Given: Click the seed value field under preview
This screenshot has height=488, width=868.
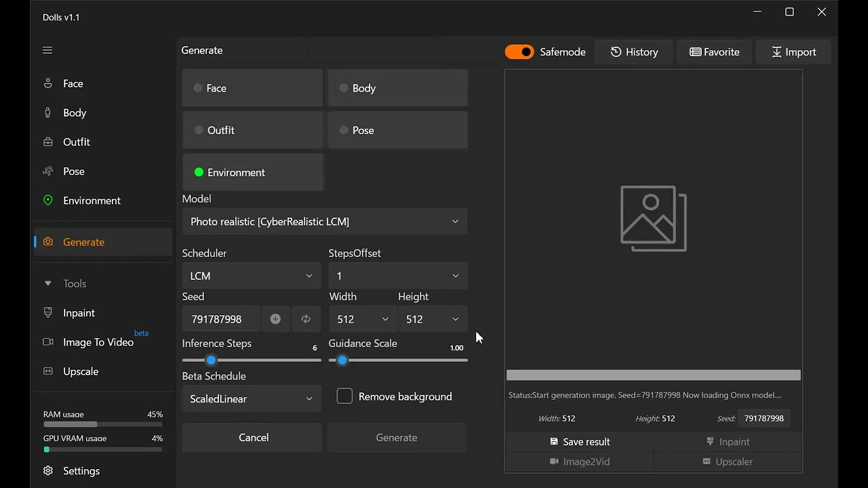Looking at the screenshot, I should [764, 418].
